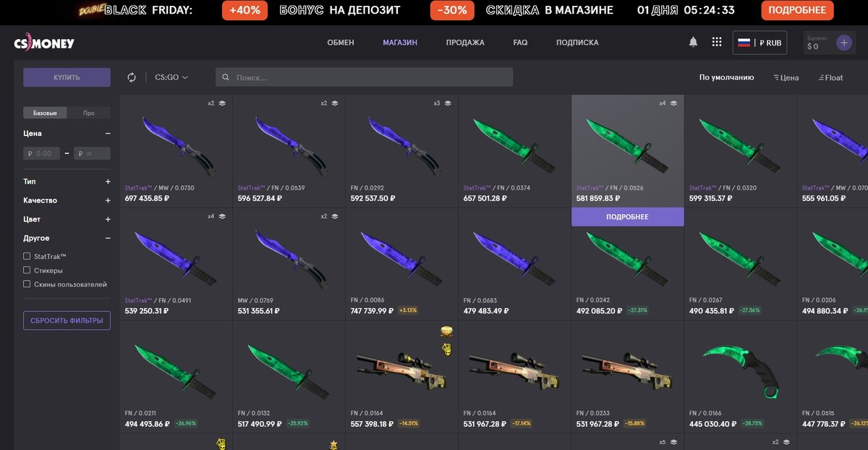Screen dimensions: 868x450
Task: Click stack icon on x4 highlighted knife
Action: (673, 103)
